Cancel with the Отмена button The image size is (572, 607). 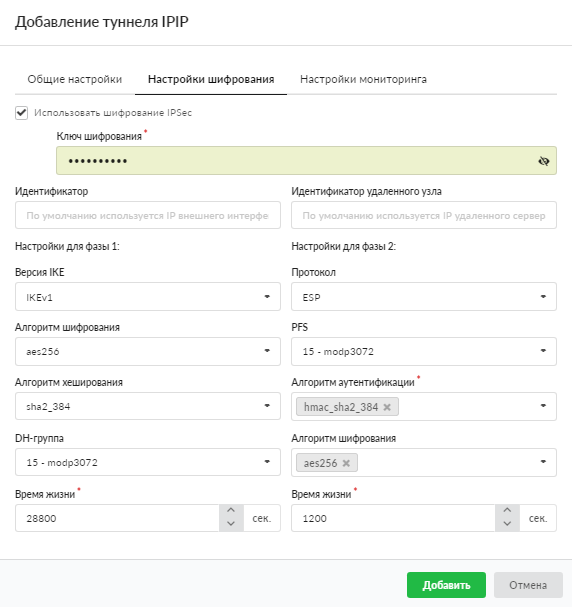pos(528,585)
